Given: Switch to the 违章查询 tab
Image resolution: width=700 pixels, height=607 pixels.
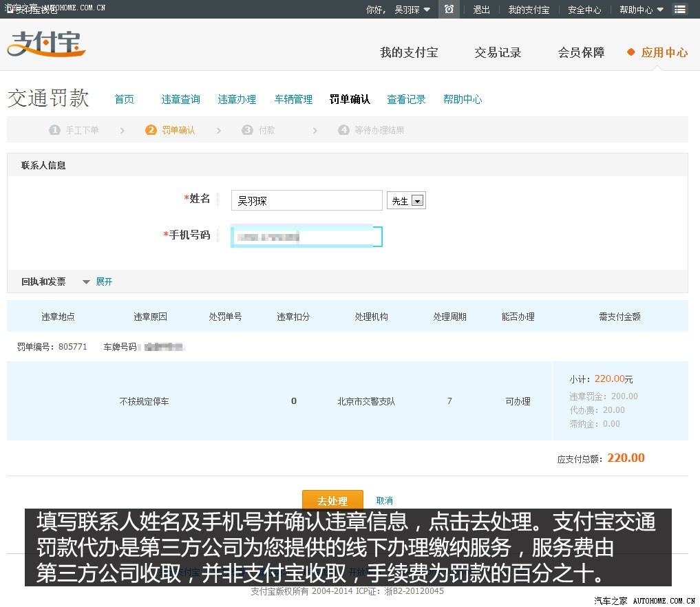Looking at the screenshot, I should pyautogui.click(x=180, y=99).
